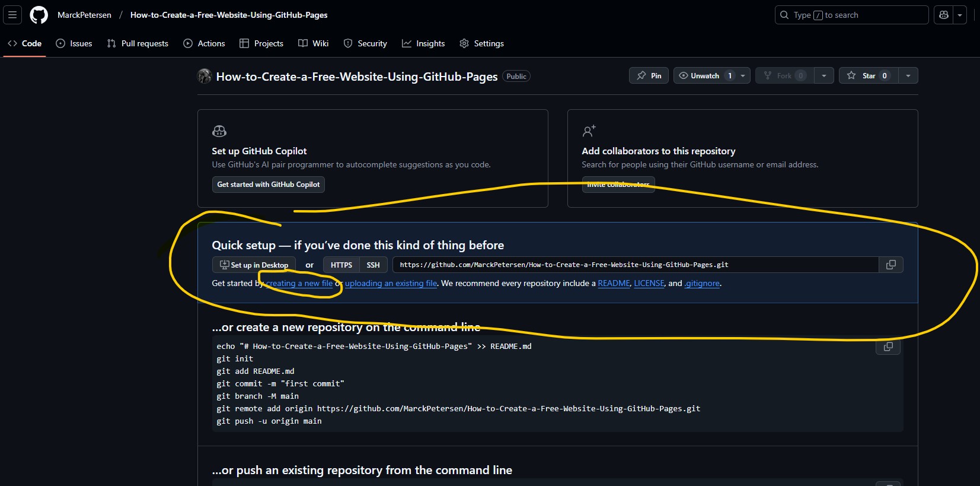The image size is (980, 486).
Task: Open the LICENSE link
Action: [649, 284]
